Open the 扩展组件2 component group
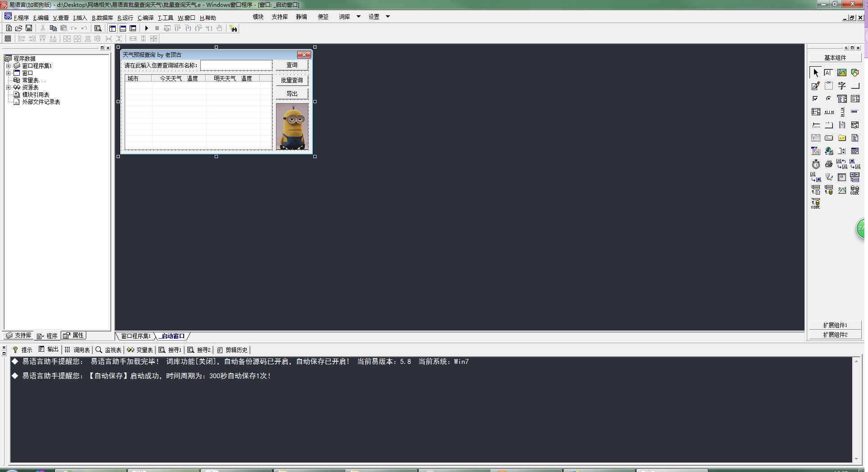 [835, 335]
